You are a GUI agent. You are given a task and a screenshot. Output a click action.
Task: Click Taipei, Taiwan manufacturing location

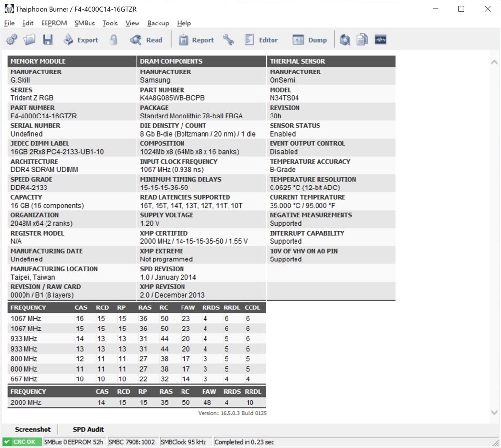[33, 277]
